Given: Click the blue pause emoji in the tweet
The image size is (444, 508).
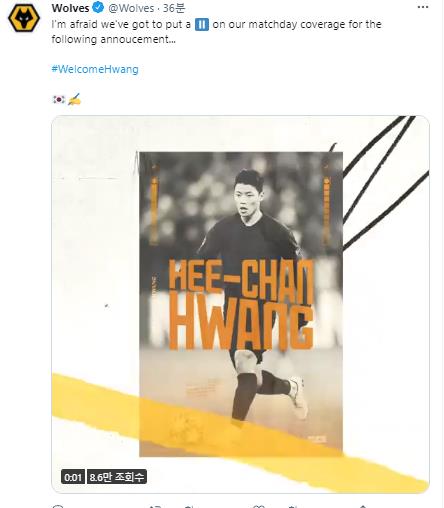Looking at the screenshot, I should click(202, 25).
